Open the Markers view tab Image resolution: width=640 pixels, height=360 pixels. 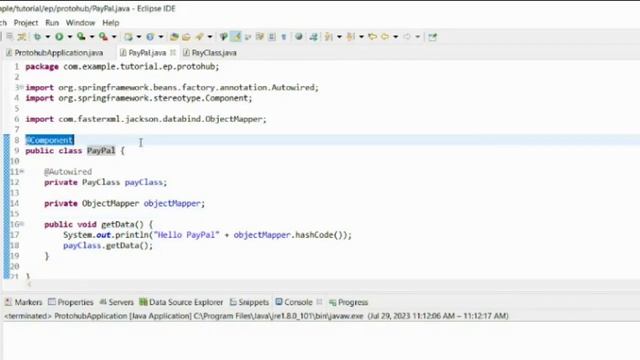[24, 302]
